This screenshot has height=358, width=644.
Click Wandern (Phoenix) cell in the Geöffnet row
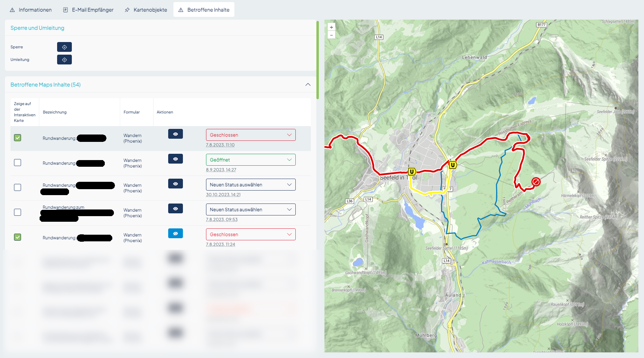(132, 163)
